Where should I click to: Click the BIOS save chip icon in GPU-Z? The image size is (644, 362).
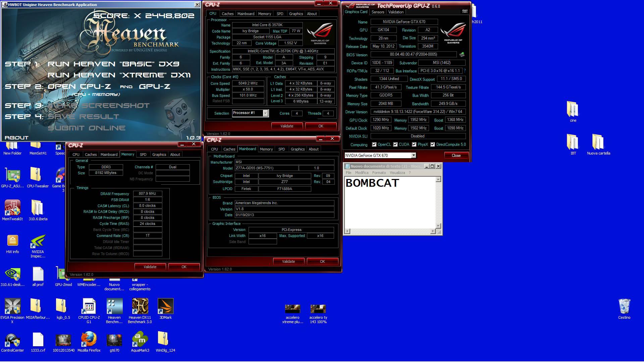tap(462, 54)
